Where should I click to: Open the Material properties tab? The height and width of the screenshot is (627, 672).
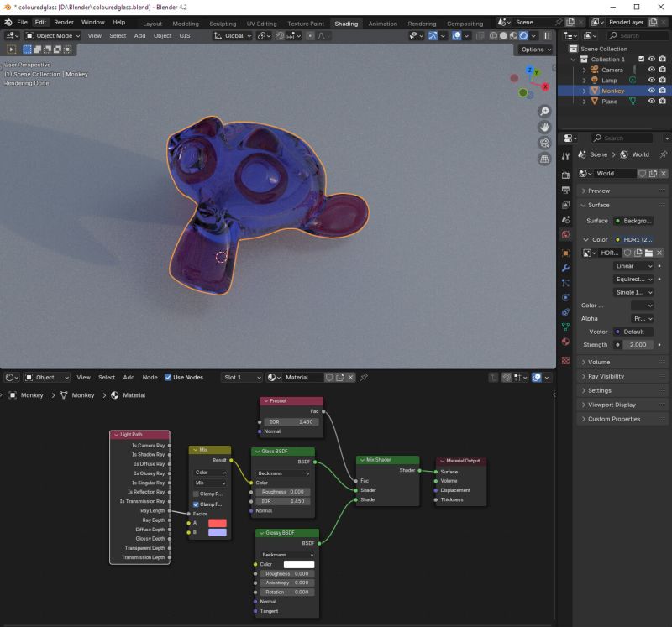click(565, 342)
